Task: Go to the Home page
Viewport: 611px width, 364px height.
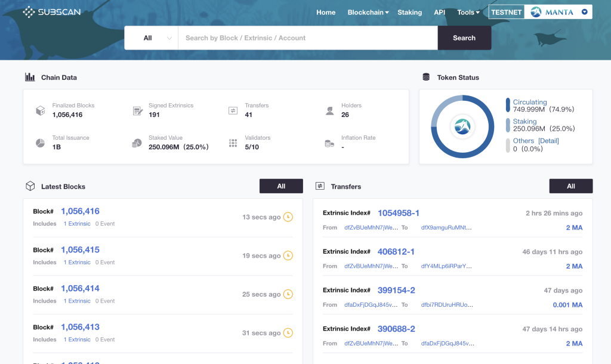Action: point(326,12)
